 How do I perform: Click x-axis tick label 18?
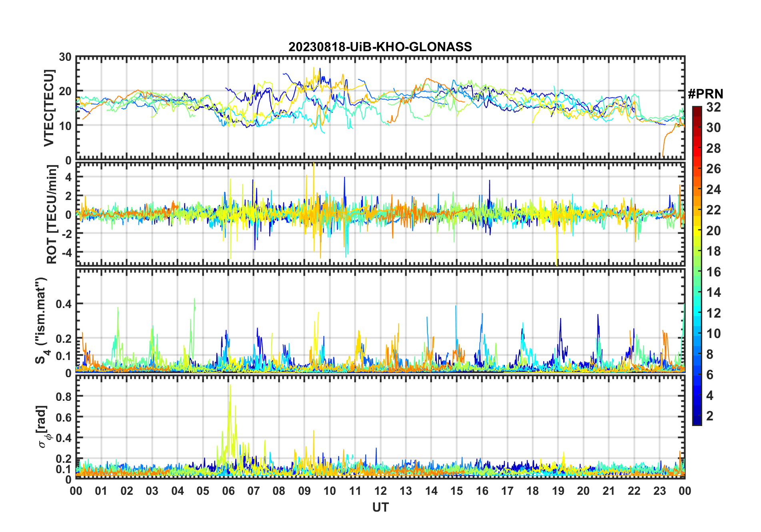(533, 491)
